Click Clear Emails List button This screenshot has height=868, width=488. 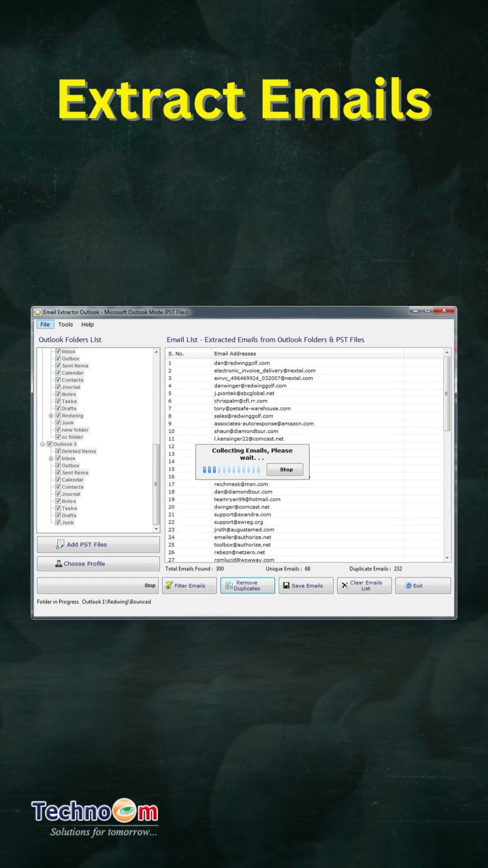pos(364,585)
